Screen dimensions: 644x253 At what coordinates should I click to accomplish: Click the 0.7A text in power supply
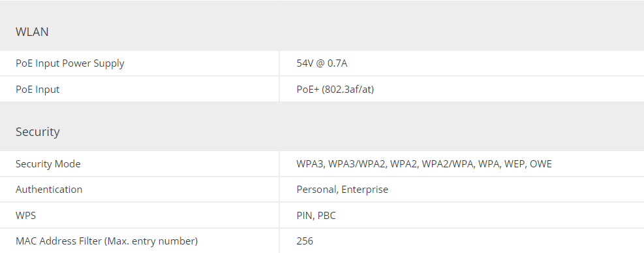click(337, 63)
